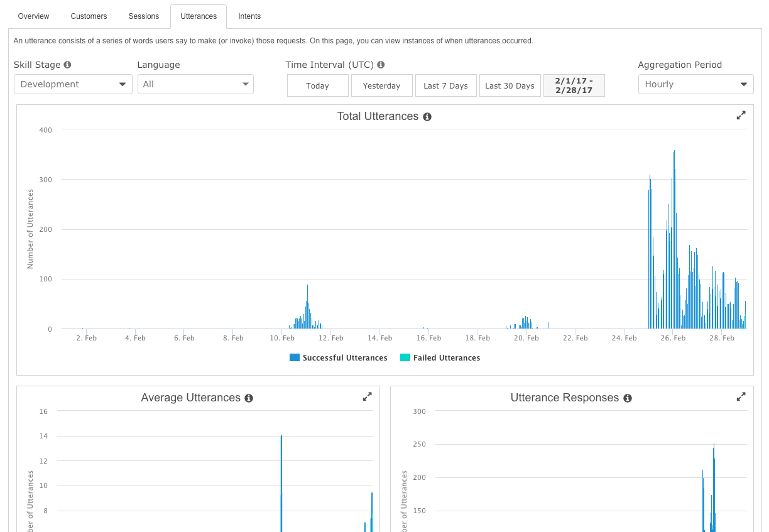This screenshot has height=532, width=769.
Task: Open the Skill Stage Development dropdown
Action: coord(73,84)
